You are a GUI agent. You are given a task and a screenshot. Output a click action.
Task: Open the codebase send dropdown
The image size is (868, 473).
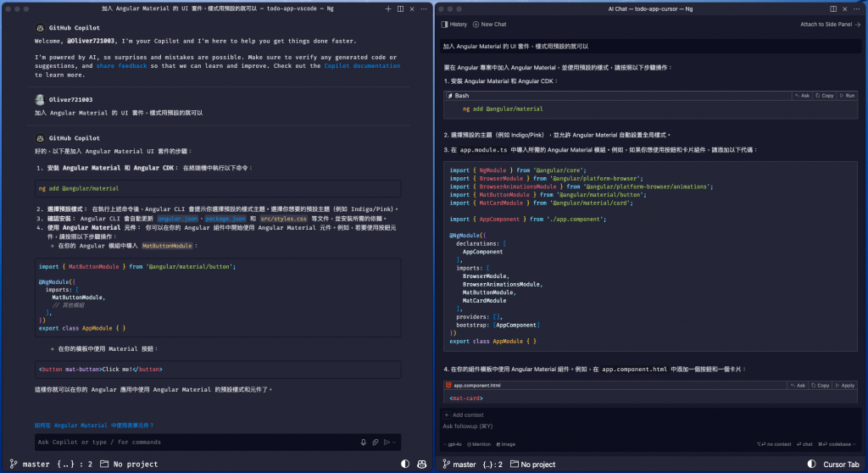tap(837, 444)
